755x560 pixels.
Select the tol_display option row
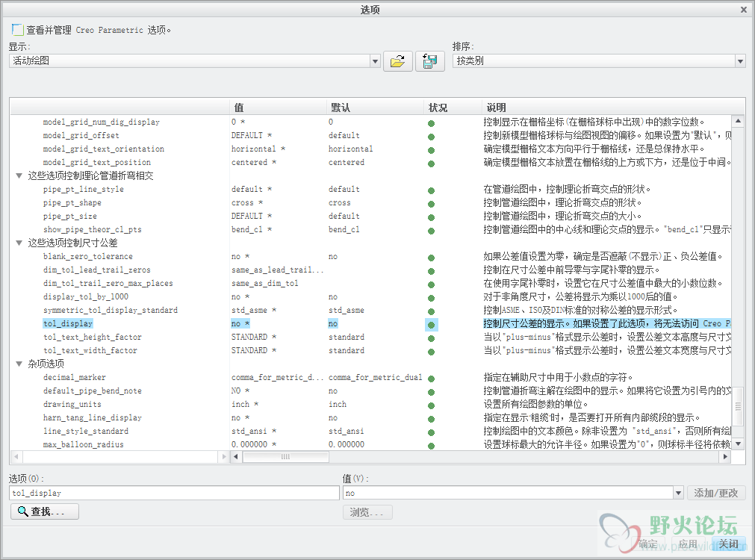point(68,323)
